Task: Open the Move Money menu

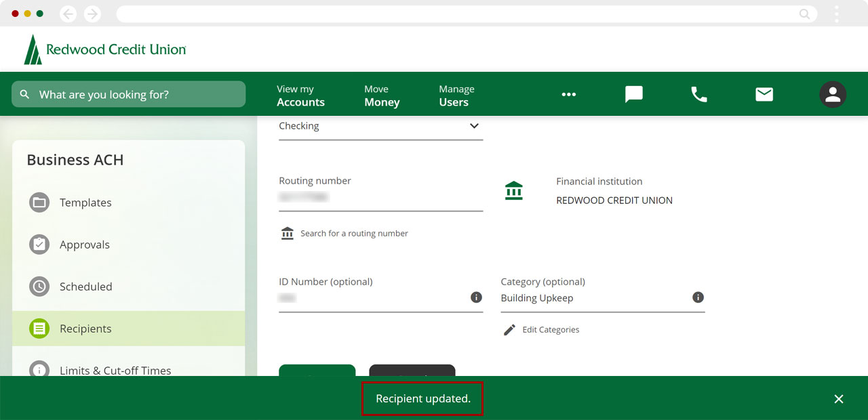Action: (382, 96)
